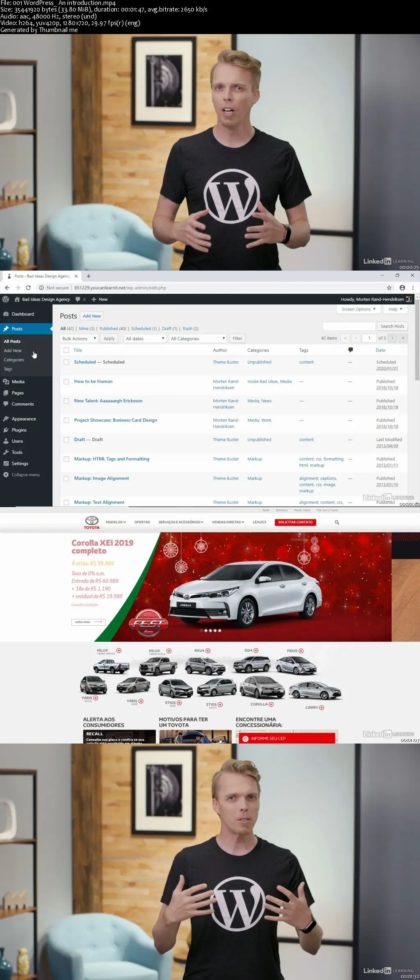Click the WordPress logo in admin bar

[x=6, y=299]
